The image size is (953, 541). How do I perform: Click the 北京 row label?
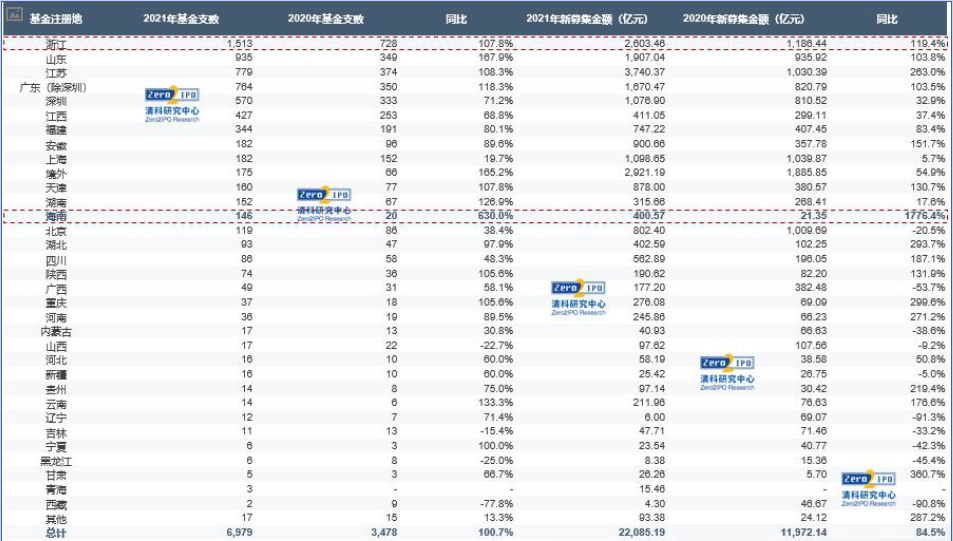click(x=56, y=231)
